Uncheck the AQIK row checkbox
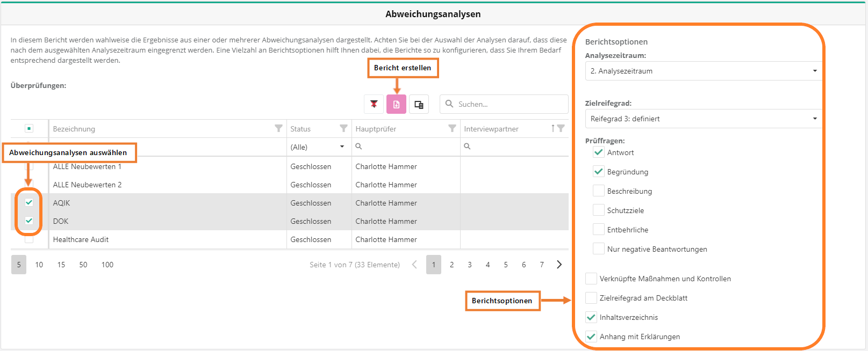This screenshot has height=351, width=868. (29, 203)
